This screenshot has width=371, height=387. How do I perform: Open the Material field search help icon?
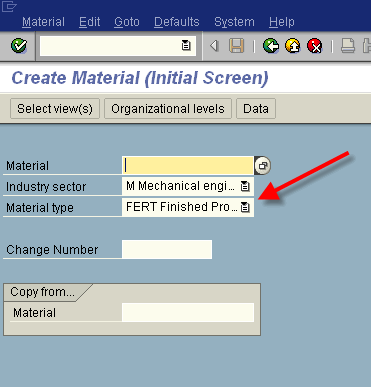click(263, 166)
